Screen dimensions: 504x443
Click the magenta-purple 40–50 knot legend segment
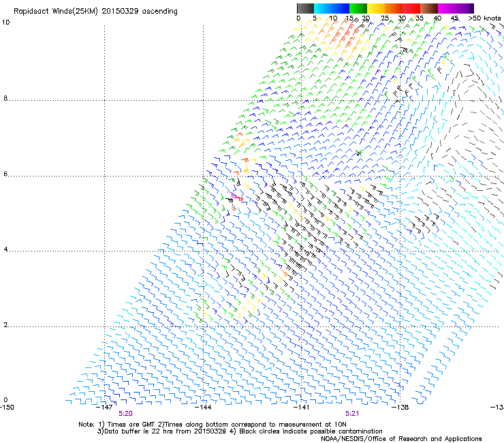tap(456, 8)
